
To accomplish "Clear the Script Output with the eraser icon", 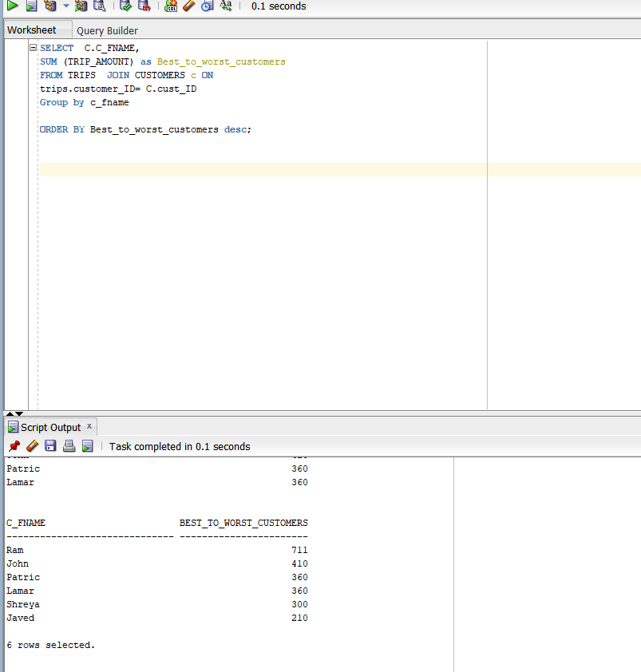I will [32, 445].
